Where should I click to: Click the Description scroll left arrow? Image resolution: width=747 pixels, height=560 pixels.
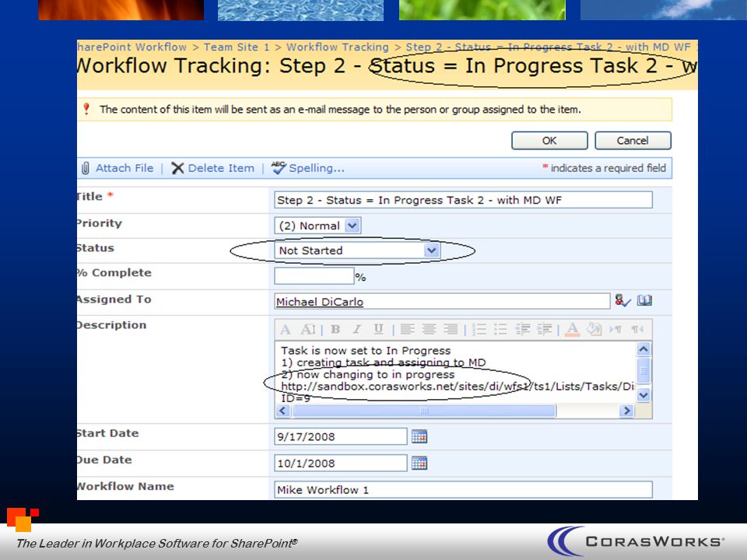coord(283,411)
